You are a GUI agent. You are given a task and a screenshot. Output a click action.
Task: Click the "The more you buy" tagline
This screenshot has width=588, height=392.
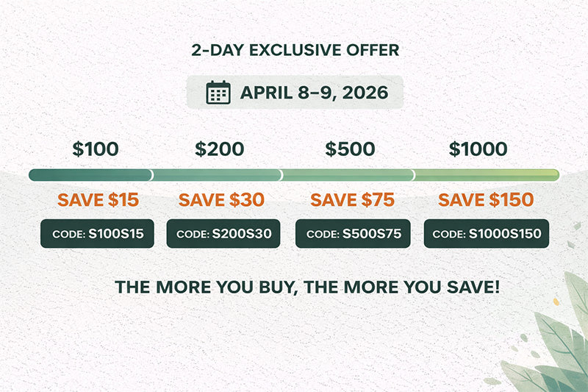[x=307, y=286]
